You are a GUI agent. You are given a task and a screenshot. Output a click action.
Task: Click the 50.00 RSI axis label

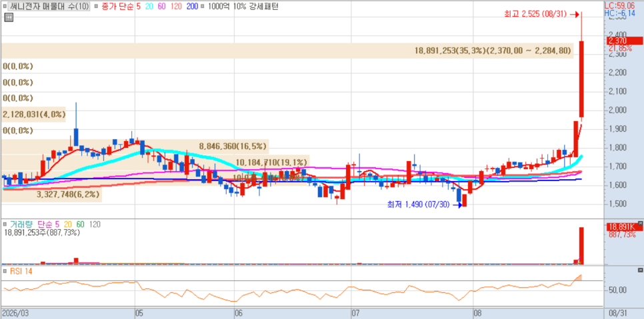pos(618,290)
